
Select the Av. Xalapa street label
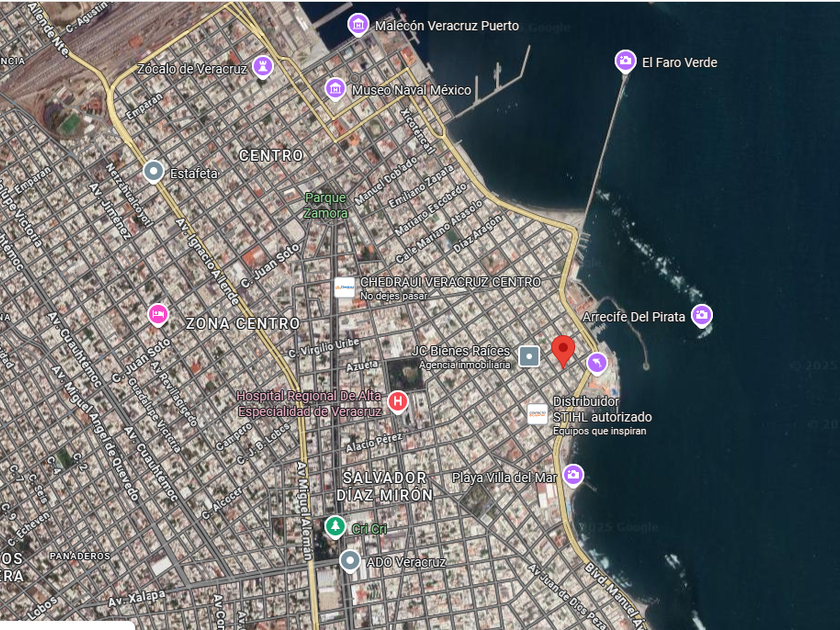tap(137, 598)
